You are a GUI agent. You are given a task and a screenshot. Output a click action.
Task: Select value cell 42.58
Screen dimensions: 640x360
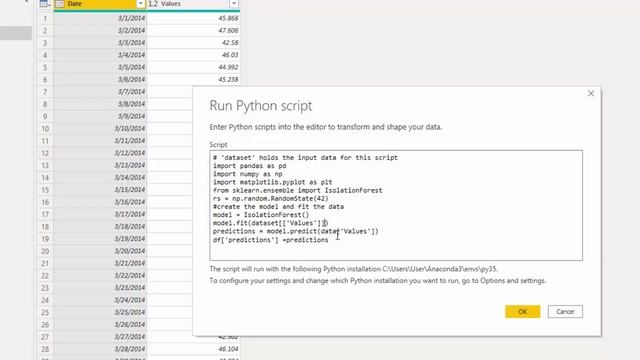click(193, 43)
